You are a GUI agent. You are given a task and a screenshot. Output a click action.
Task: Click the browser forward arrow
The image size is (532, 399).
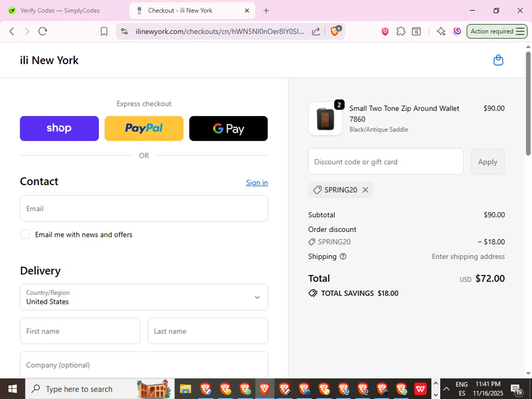coord(27,31)
